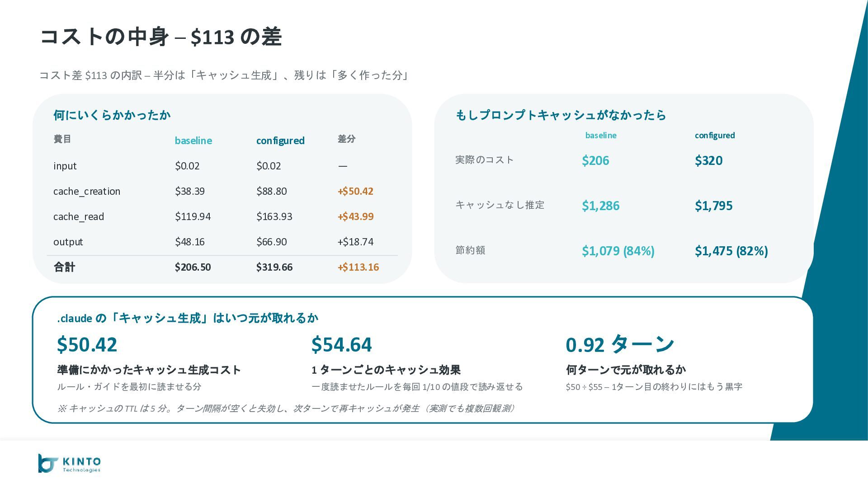Select the 0.92 ターン breakeven figure
The height and width of the screenshot is (488, 868).
click(x=620, y=344)
